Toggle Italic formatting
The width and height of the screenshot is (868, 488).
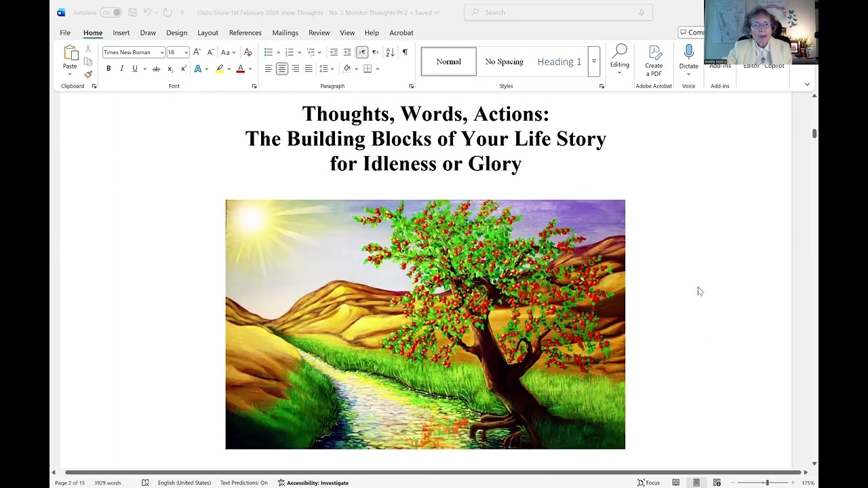click(122, 68)
